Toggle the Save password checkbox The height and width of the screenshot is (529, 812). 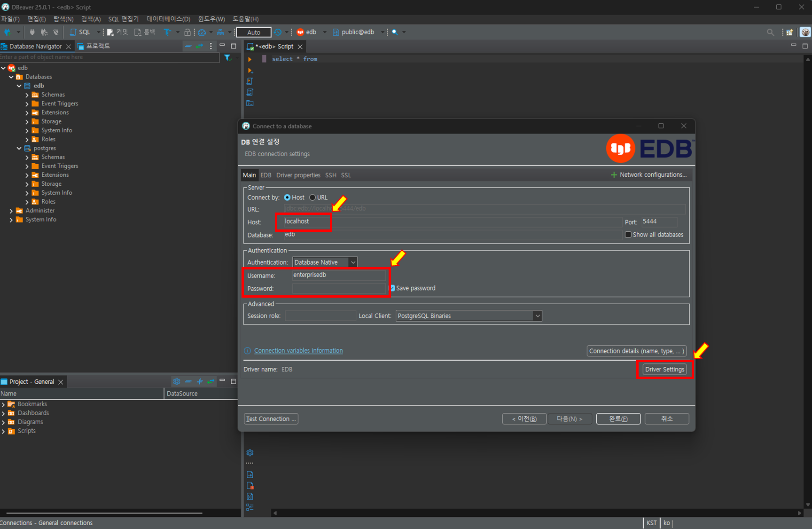[393, 288]
